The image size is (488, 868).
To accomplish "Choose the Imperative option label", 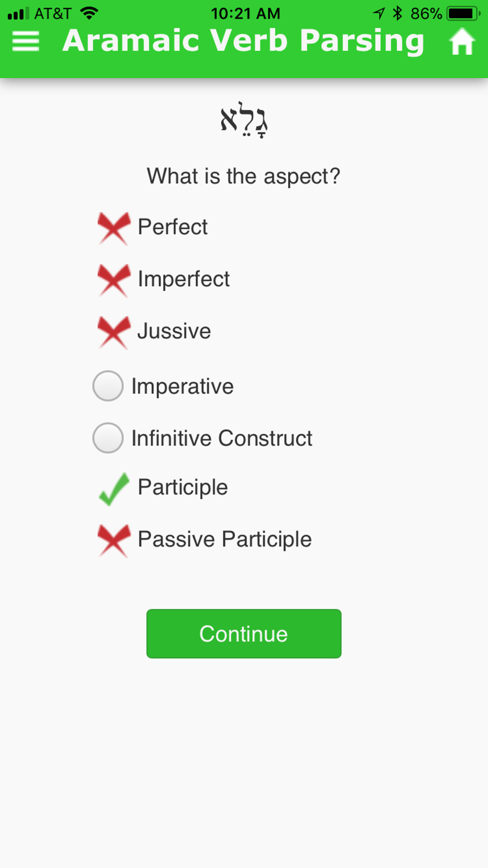I will pyautogui.click(x=183, y=387).
